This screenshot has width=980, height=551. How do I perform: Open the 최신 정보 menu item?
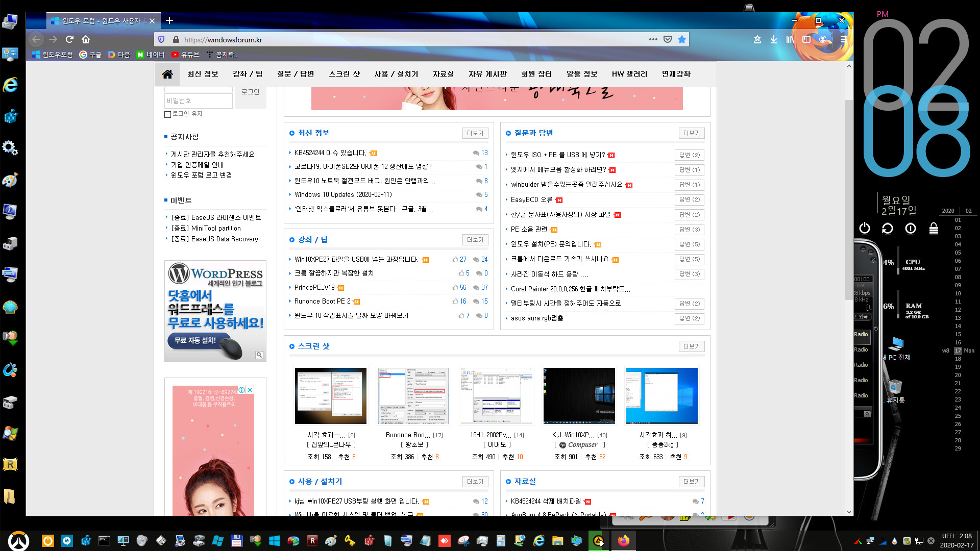203,74
